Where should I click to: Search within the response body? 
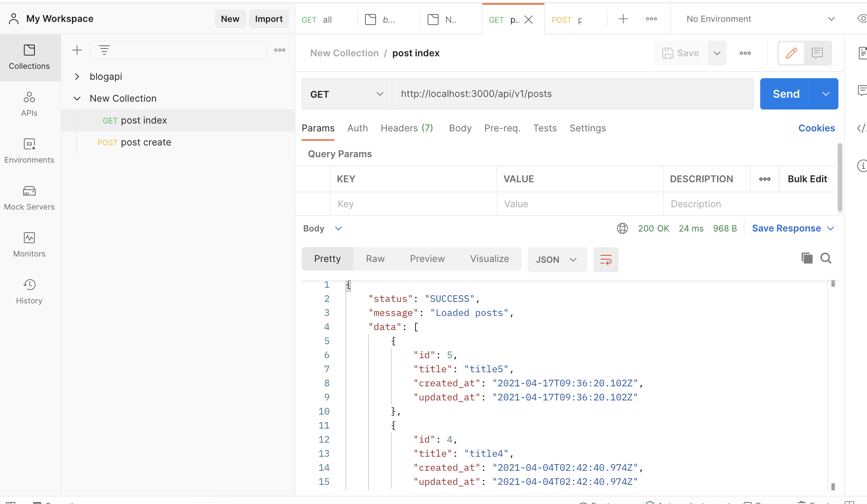tap(826, 258)
